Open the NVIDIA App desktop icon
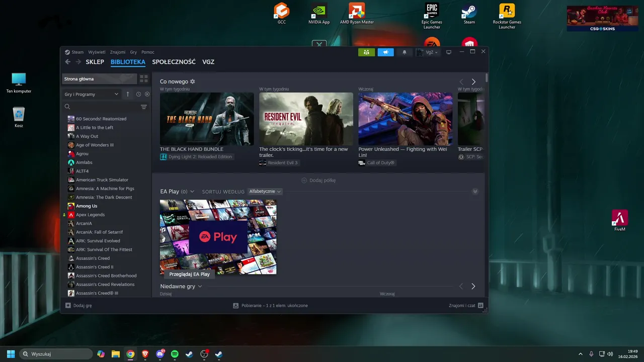The height and width of the screenshot is (362, 644). (319, 15)
